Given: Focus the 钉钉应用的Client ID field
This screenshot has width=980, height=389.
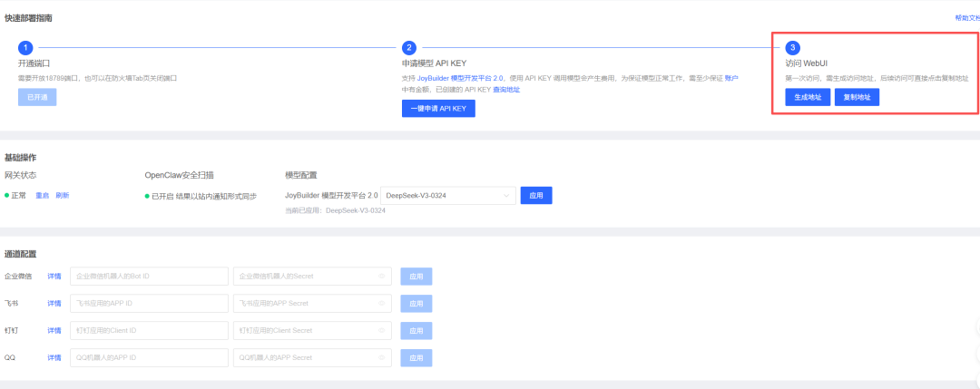Looking at the screenshot, I should coord(150,330).
